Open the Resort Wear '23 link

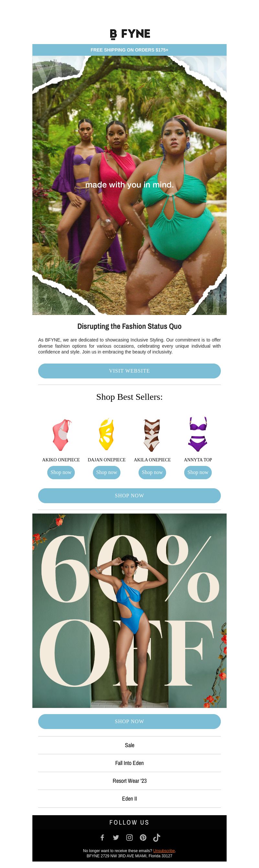129,781
